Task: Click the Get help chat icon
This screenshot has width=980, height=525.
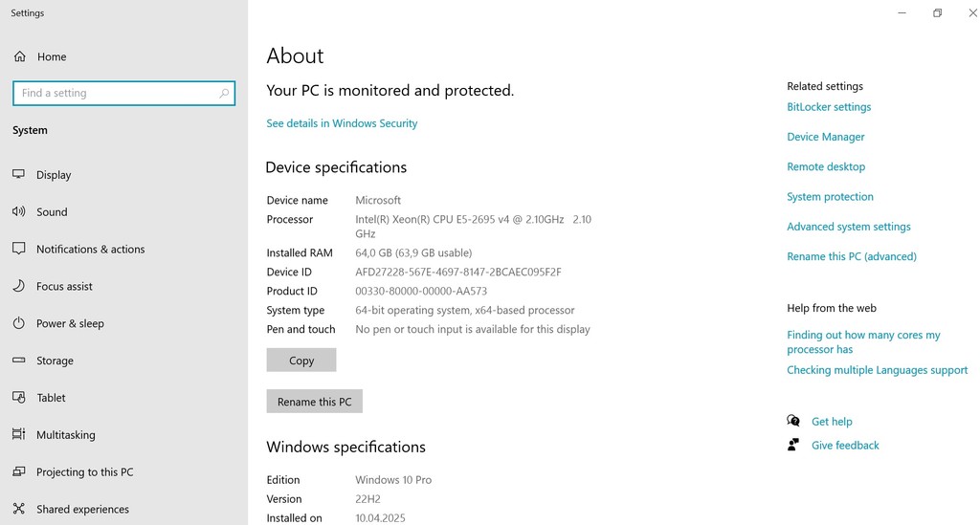Action: pyautogui.click(x=793, y=420)
